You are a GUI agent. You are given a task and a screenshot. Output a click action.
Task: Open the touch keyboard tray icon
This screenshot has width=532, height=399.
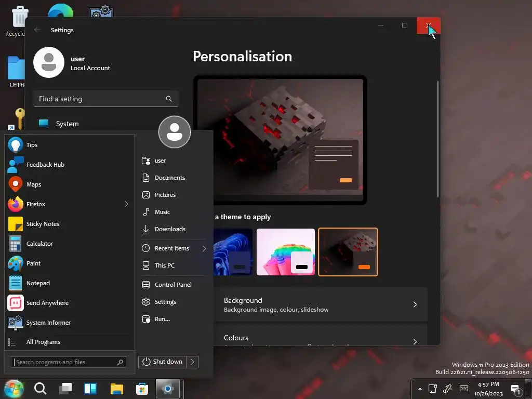464,389
